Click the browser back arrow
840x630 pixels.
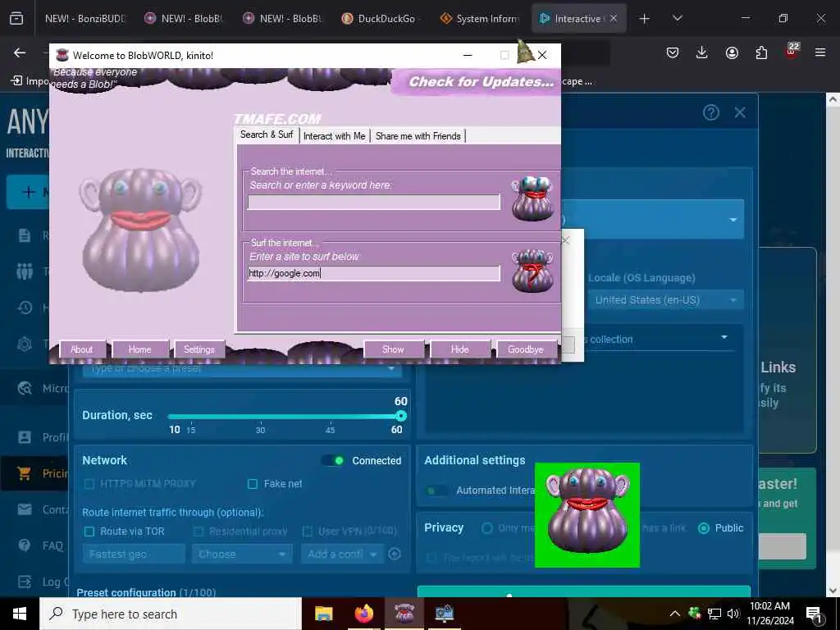click(20, 52)
